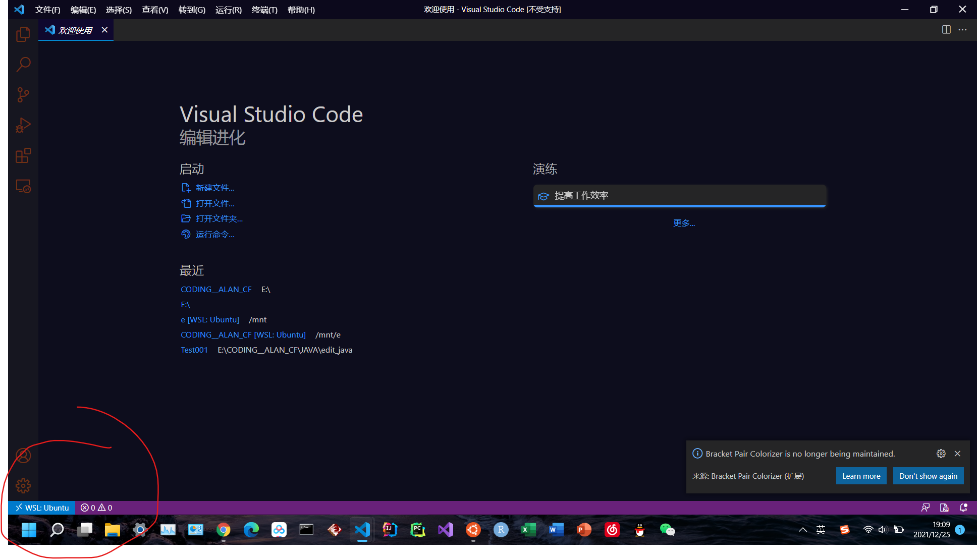Open PowerPoint from the taskbar
The image size is (977, 560).
click(584, 530)
